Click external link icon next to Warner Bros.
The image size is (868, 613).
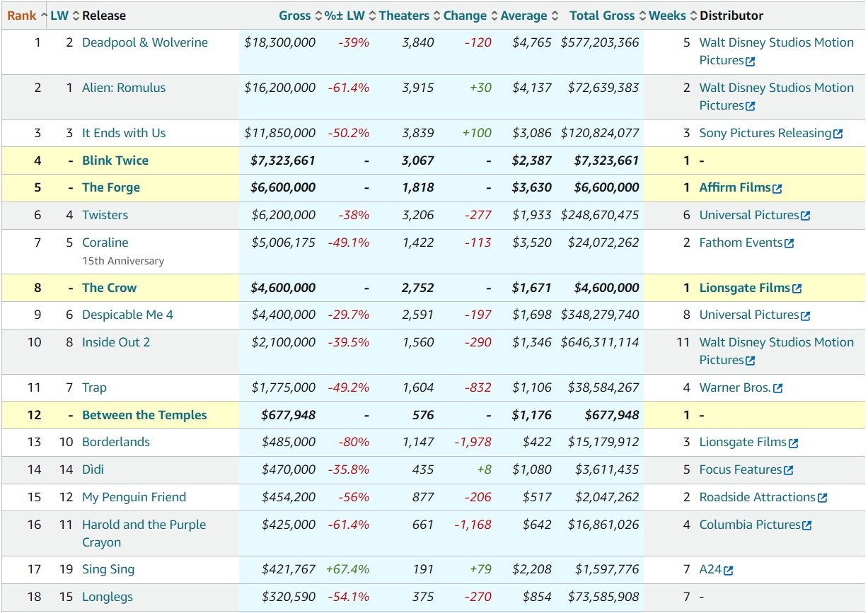pos(778,388)
